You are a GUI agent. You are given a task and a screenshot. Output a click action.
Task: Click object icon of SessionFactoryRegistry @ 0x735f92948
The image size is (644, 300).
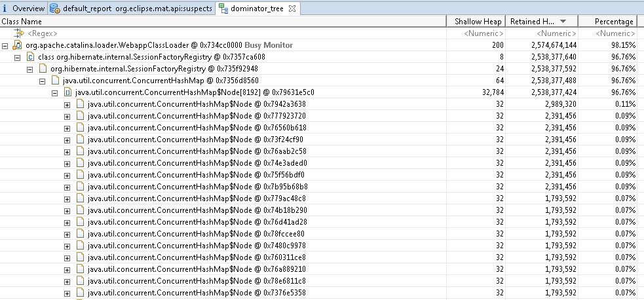pyautogui.click(x=43, y=69)
